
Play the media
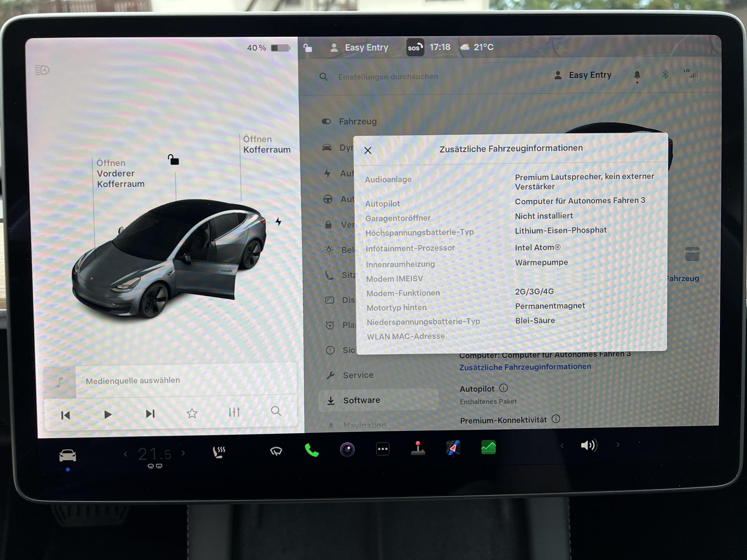(108, 415)
